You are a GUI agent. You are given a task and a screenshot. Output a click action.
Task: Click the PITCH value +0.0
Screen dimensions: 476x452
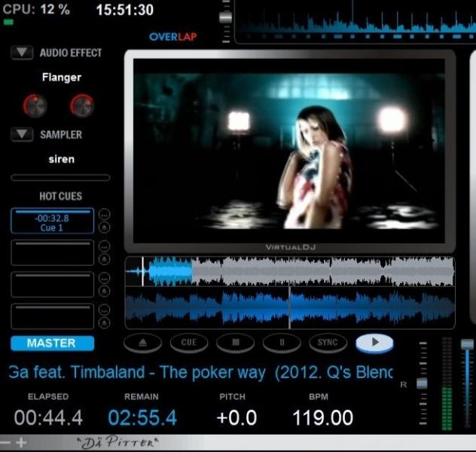click(236, 417)
